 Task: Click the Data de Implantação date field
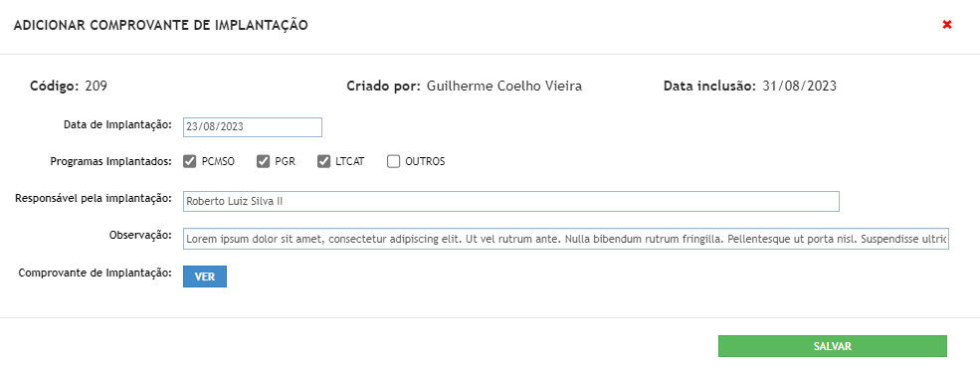(x=253, y=126)
